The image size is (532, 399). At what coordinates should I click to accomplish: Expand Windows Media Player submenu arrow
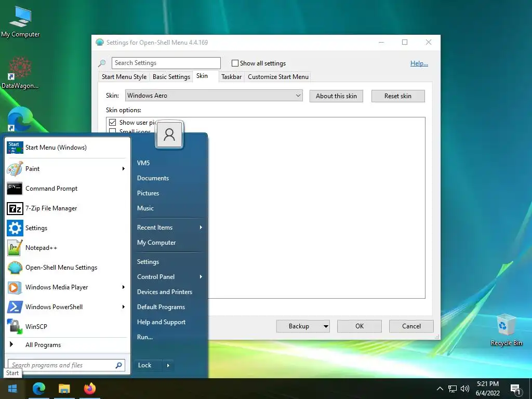click(x=124, y=287)
